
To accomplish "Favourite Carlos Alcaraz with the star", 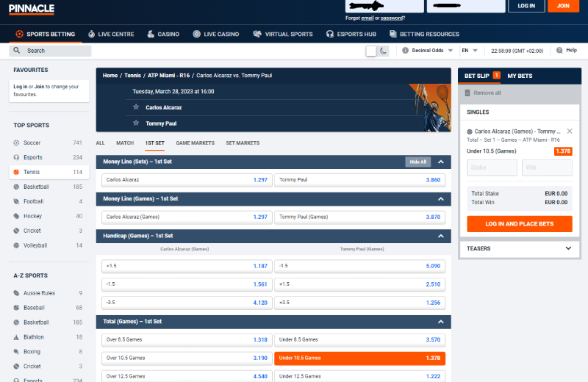I will point(136,107).
